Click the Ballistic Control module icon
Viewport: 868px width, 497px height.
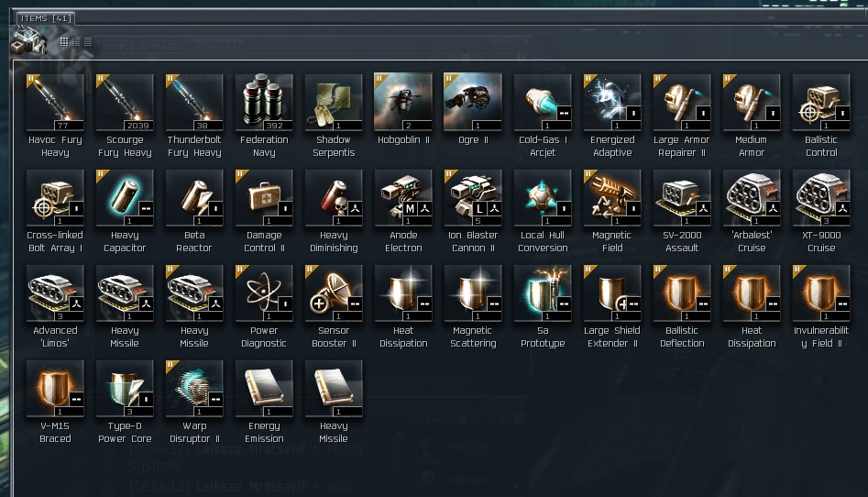point(821,103)
